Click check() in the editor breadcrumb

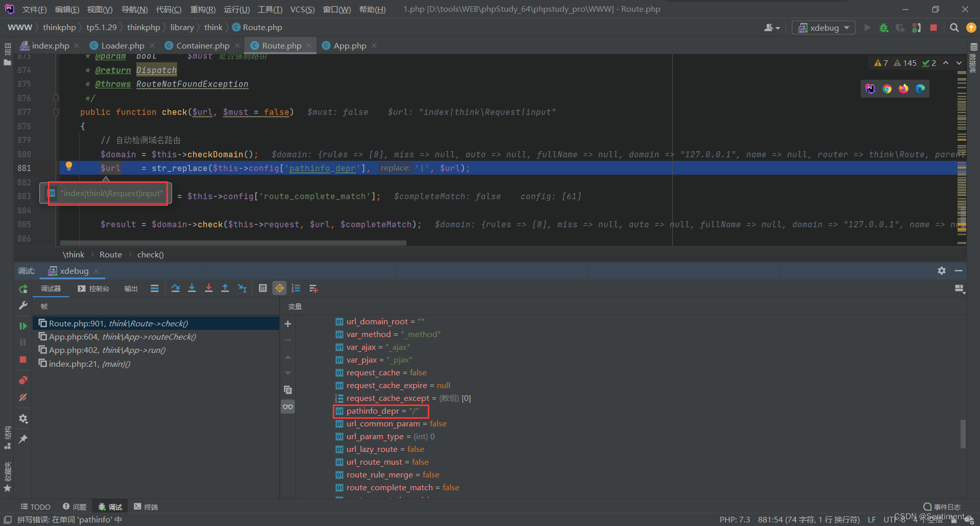tap(150, 254)
